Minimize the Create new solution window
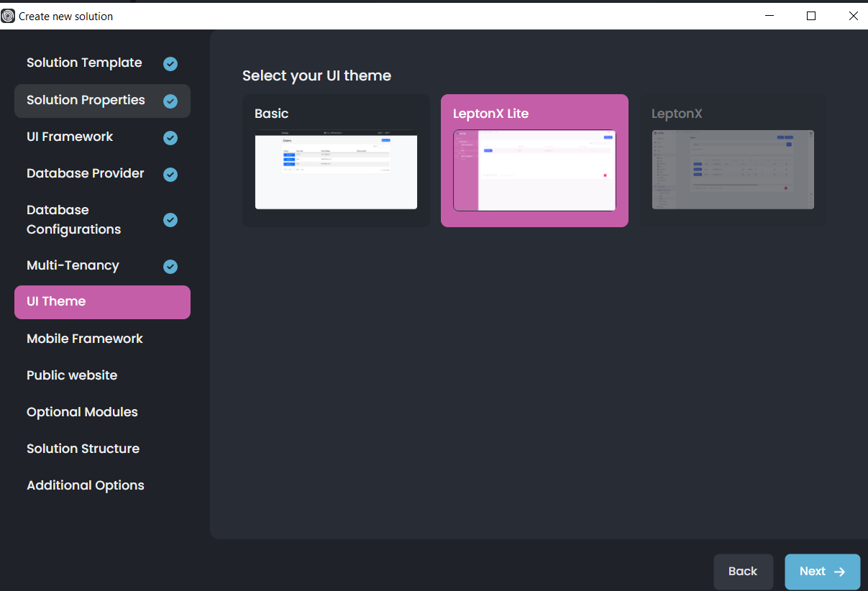 click(x=769, y=16)
